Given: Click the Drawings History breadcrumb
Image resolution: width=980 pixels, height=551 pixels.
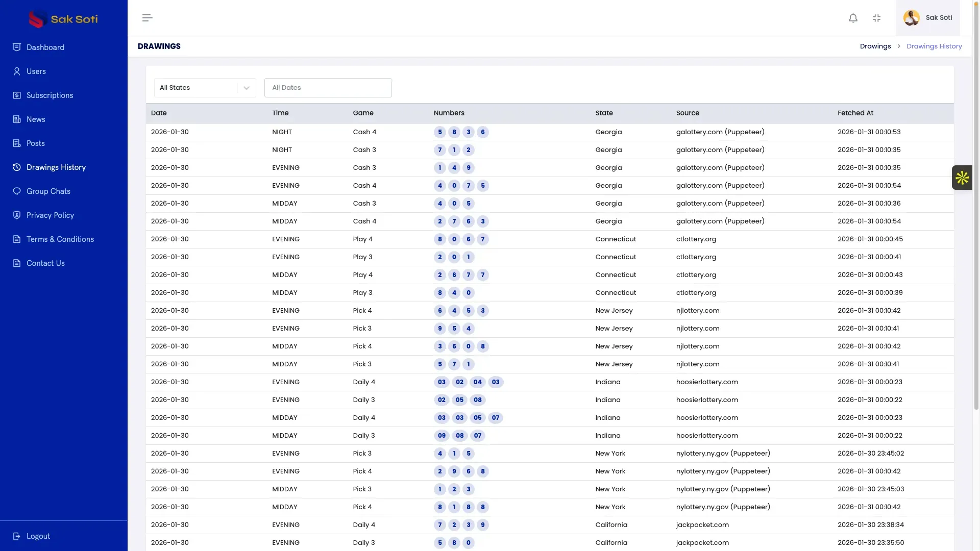Looking at the screenshot, I should click(934, 46).
